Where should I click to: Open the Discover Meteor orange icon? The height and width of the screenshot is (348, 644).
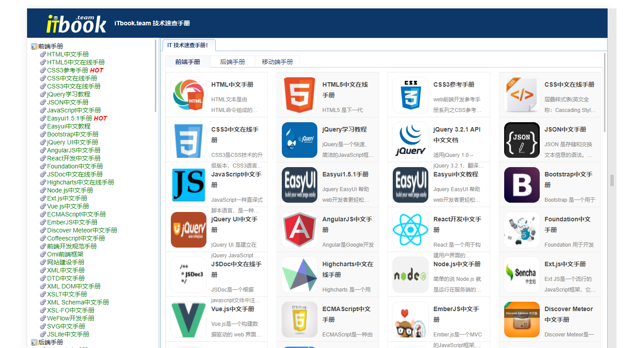tap(522, 320)
